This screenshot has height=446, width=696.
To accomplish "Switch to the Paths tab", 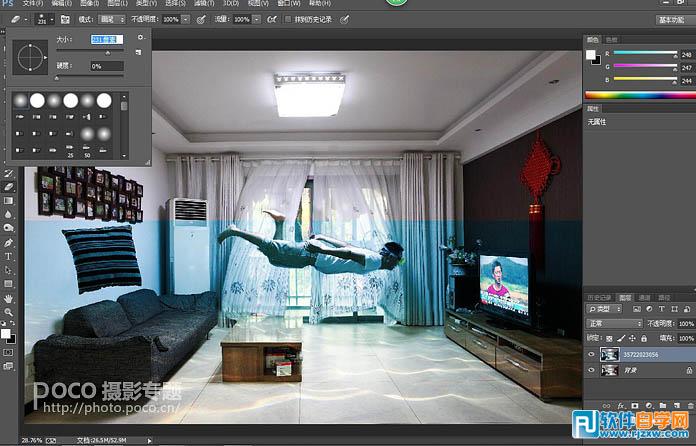I will (x=664, y=298).
